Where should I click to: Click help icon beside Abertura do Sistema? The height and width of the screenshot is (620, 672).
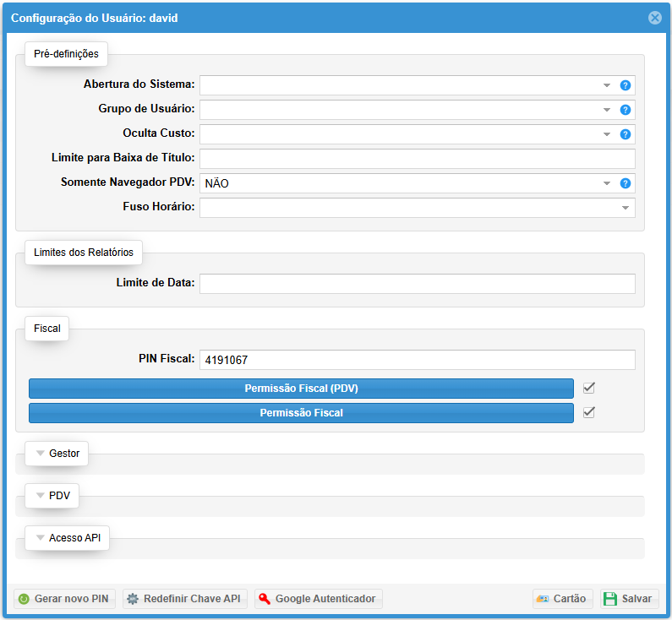click(x=626, y=85)
